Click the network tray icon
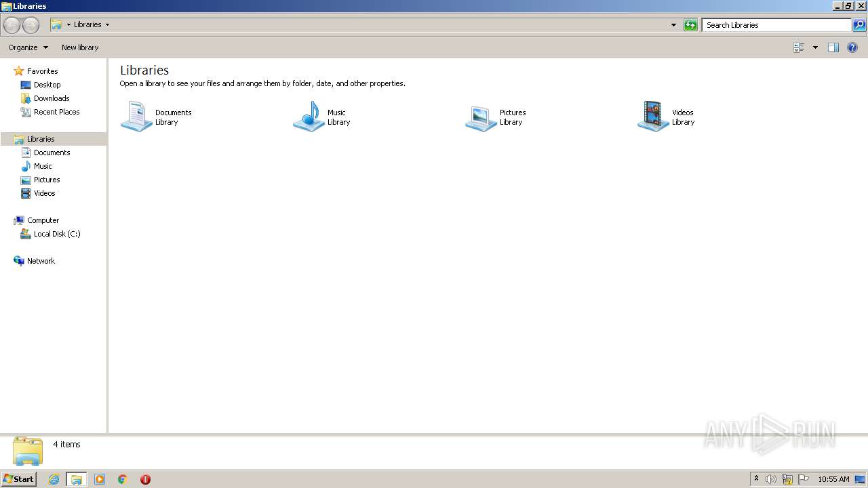Image resolution: width=868 pixels, height=488 pixels. point(787,479)
